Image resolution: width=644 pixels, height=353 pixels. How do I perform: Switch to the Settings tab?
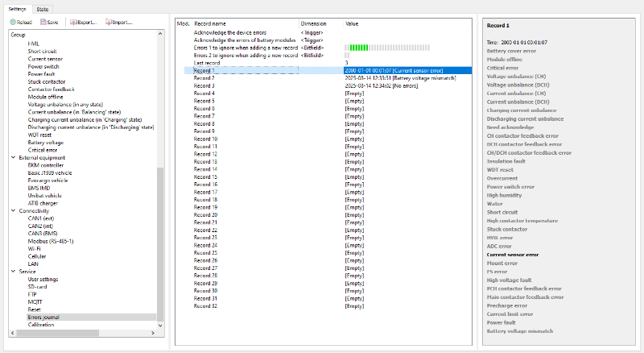[x=17, y=9]
